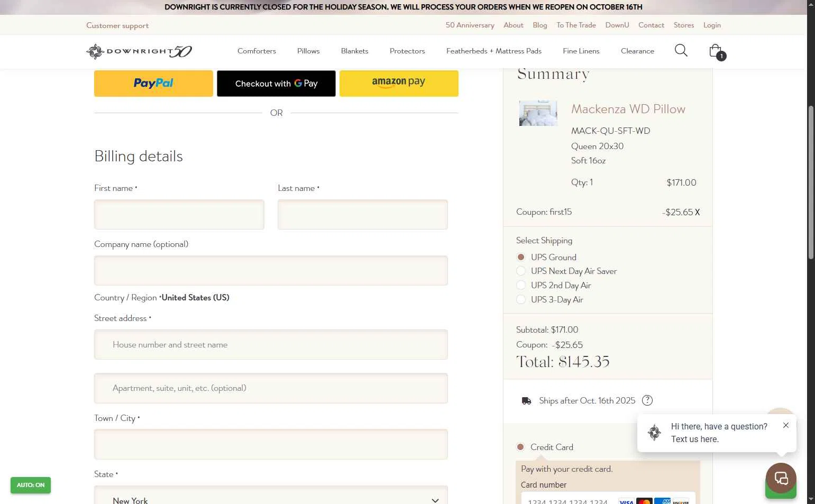Click Checkout with G Pay button
This screenshot has height=504, width=815.
click(x=276, y=84)
